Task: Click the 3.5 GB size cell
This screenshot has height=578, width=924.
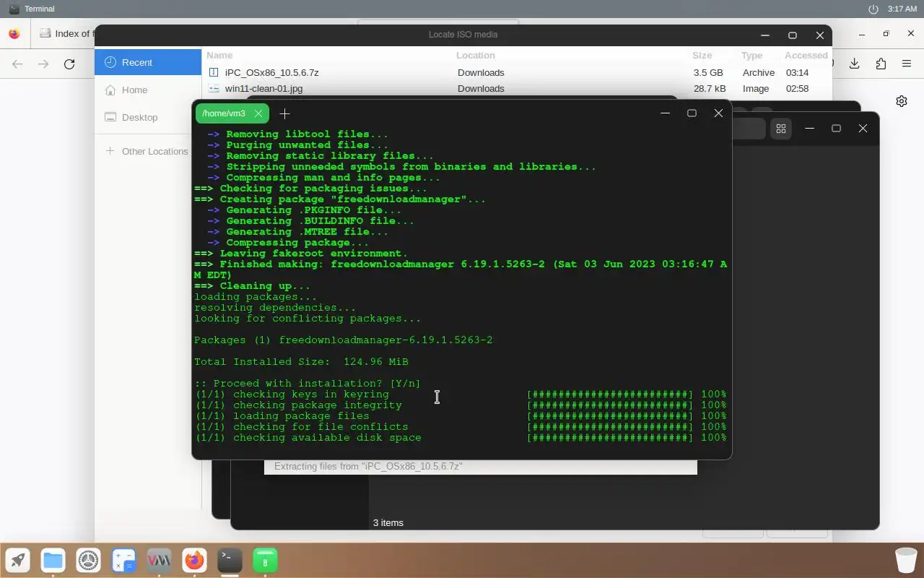Action: (708, 72)
